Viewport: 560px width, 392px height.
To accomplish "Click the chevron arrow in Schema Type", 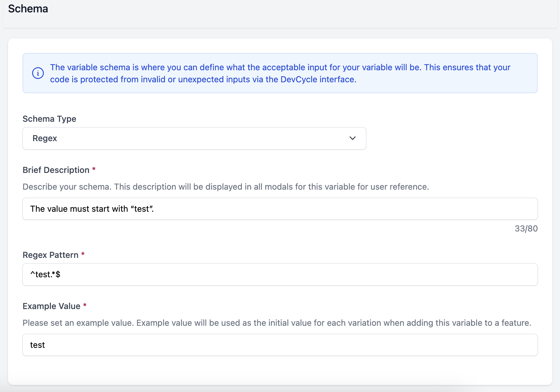I will tap(352, 138).
